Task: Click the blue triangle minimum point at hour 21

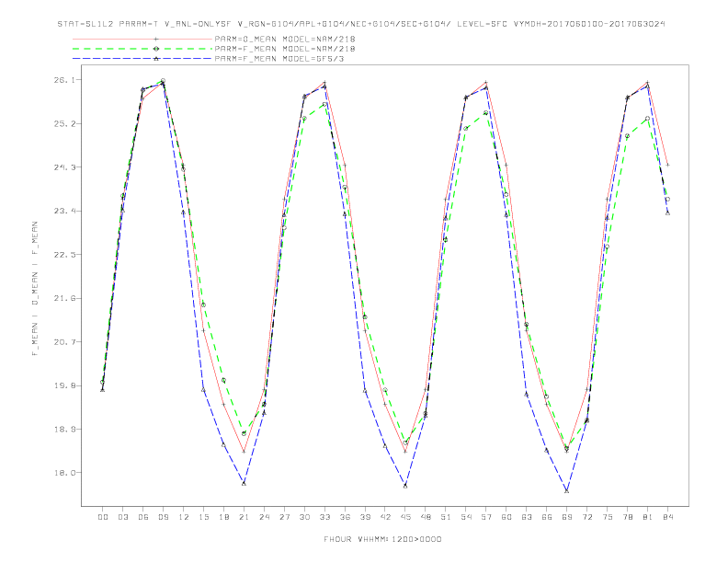Action: click(244, 484)
